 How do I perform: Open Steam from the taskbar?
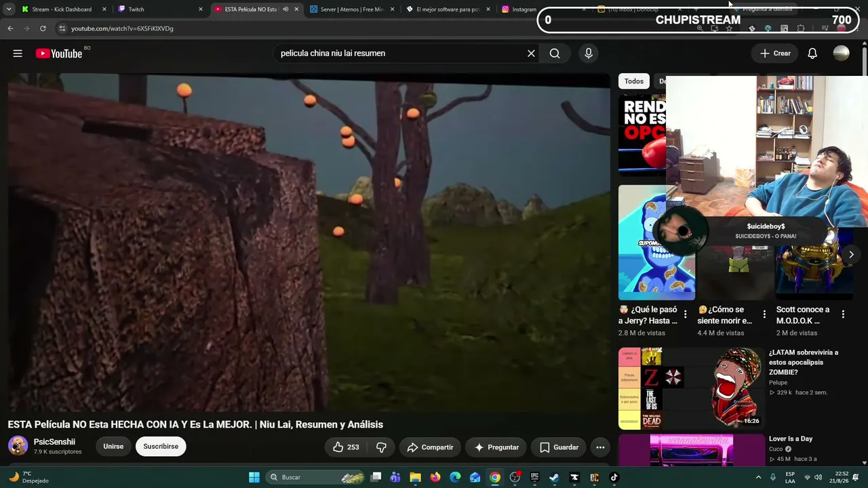554,477
